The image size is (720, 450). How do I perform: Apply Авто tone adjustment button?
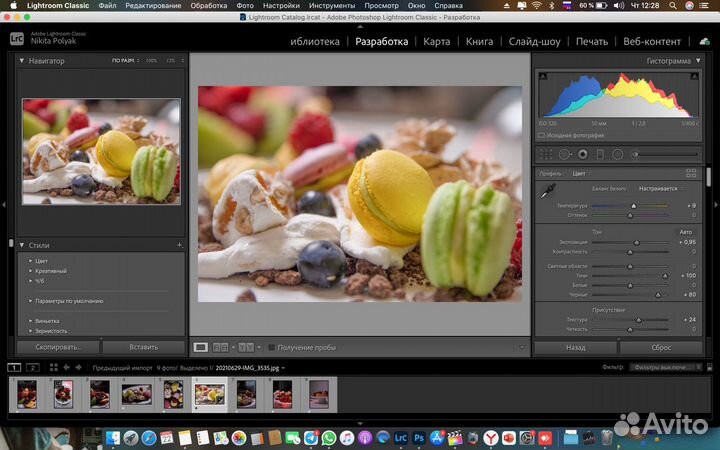click(686, 232)
